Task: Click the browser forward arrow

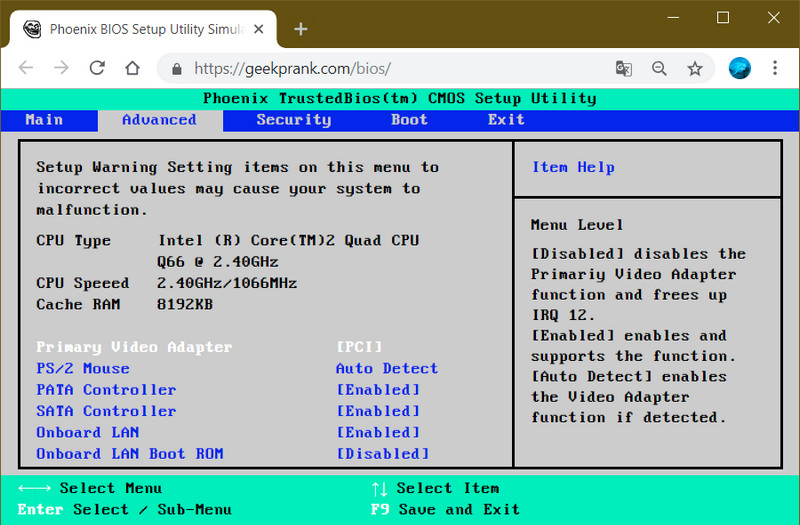Action: click(61, 68)
